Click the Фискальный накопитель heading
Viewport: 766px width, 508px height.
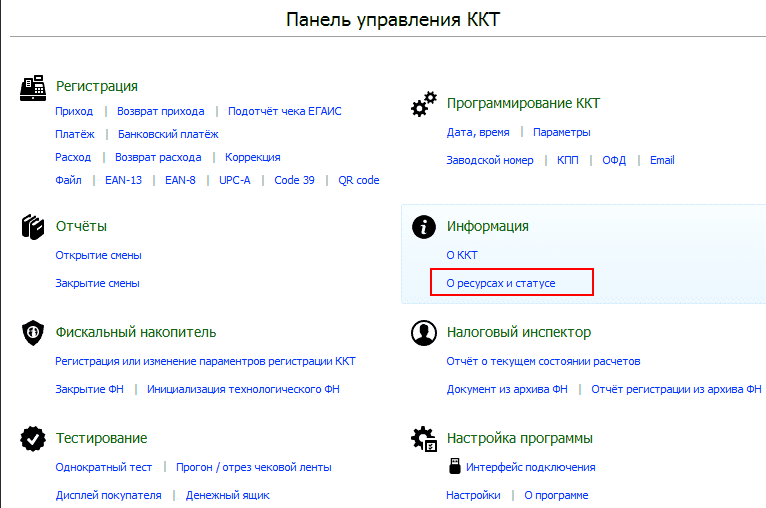136,333
